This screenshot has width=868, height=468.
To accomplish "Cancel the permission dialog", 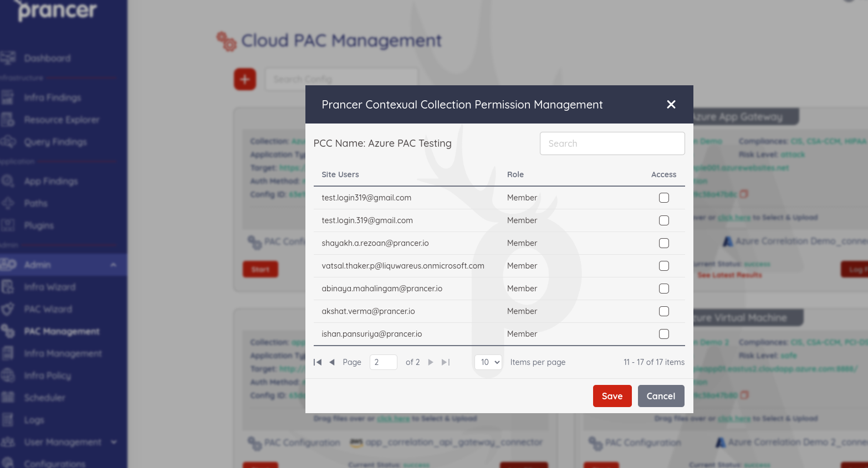I will [661, 396].
